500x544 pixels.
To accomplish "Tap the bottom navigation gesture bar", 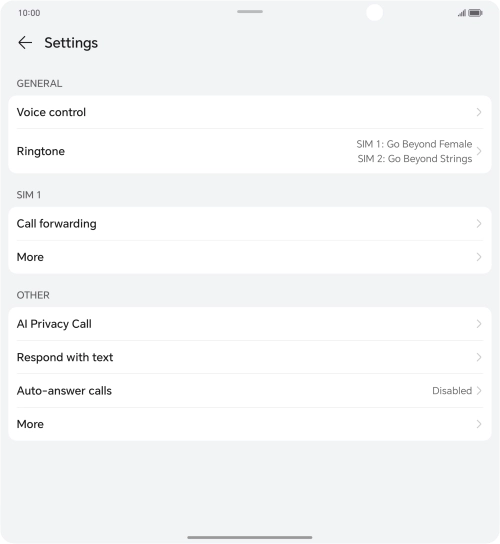I will pos(250,537).
